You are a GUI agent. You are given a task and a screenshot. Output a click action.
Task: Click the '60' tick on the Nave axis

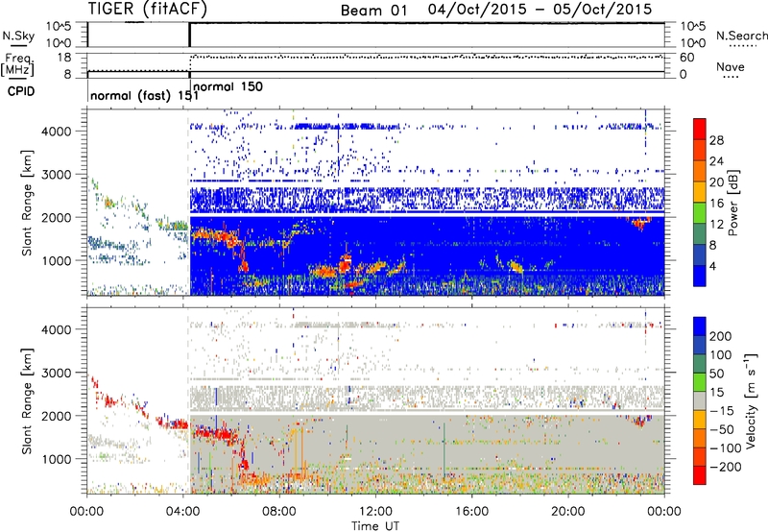pos(686,58)
